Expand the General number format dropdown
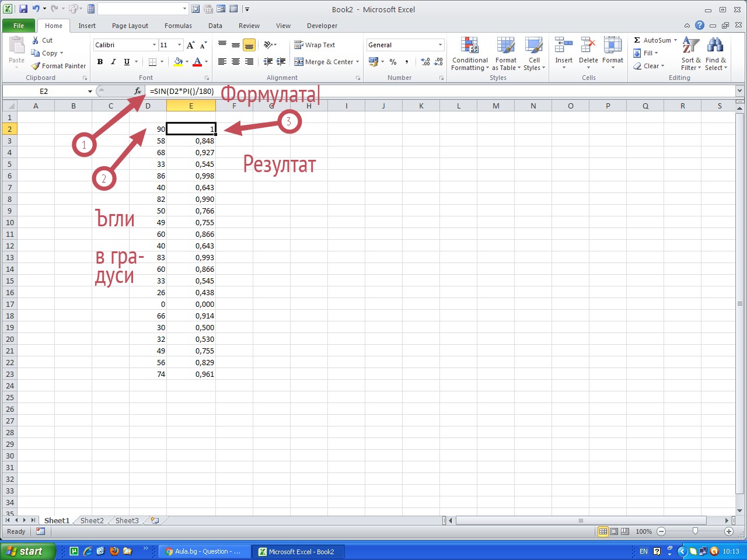The height and width of the screenshot is (560, 747). (440, 45)
